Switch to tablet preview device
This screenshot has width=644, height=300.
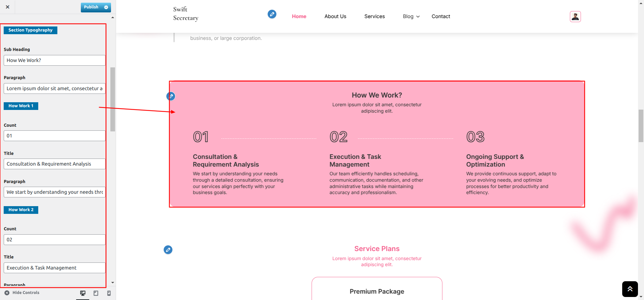pyautogui.click(x=96, y=293)
